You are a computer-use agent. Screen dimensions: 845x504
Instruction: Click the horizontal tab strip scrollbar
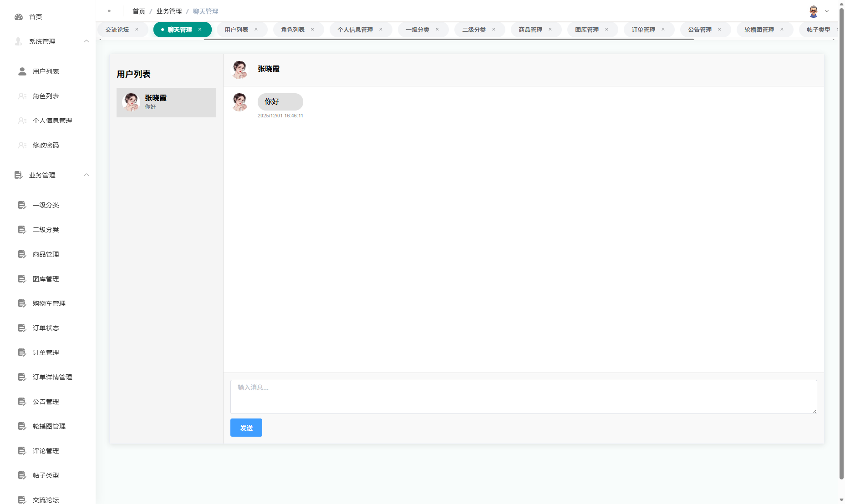point(448,40)
